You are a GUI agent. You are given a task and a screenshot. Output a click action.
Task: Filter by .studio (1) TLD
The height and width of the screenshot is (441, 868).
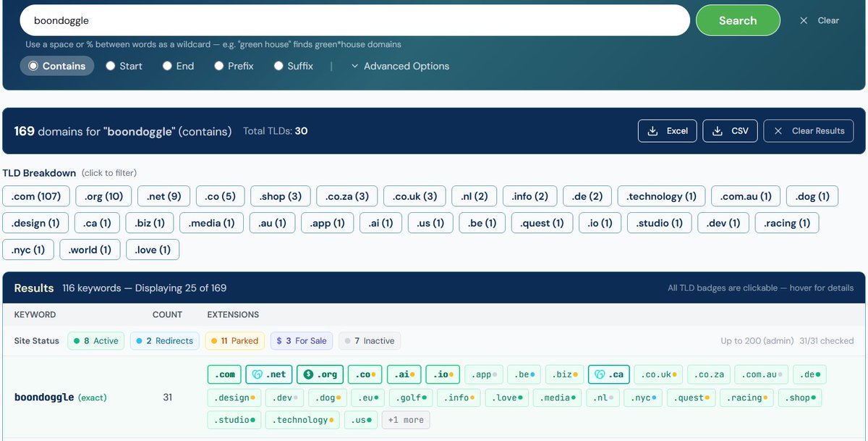tap(659, 223)
